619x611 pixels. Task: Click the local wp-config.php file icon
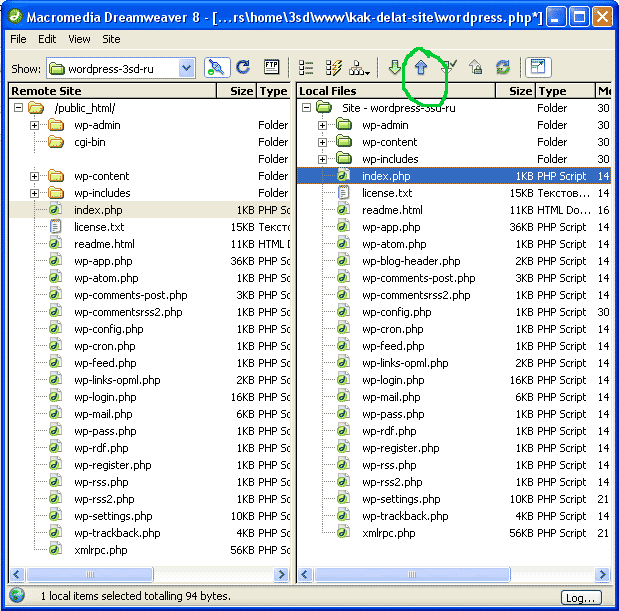coord(343,311)
